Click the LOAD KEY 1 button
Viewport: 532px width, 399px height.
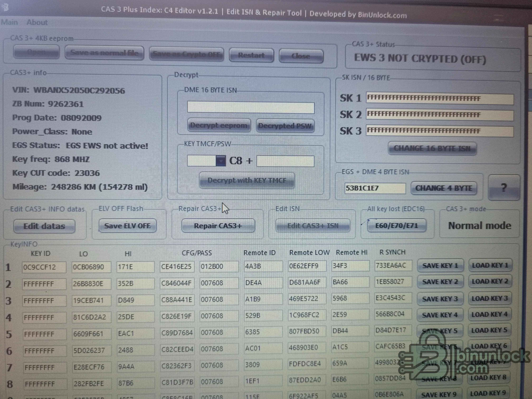[x=490, y=265]
